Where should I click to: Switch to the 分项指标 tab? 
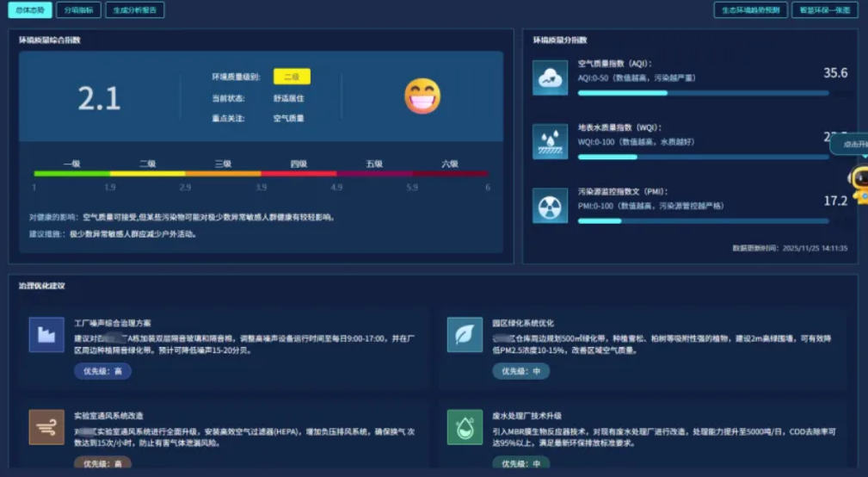(x=78, y=10)
